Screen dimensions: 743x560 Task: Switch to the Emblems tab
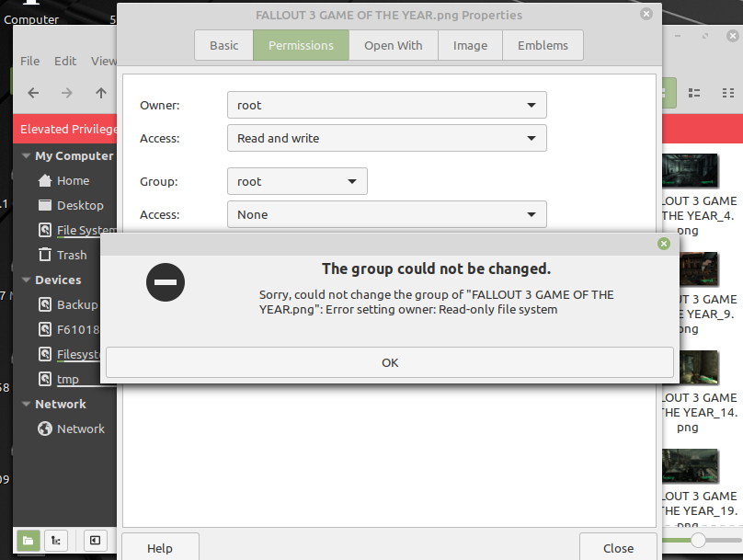[x=543, y=45]
